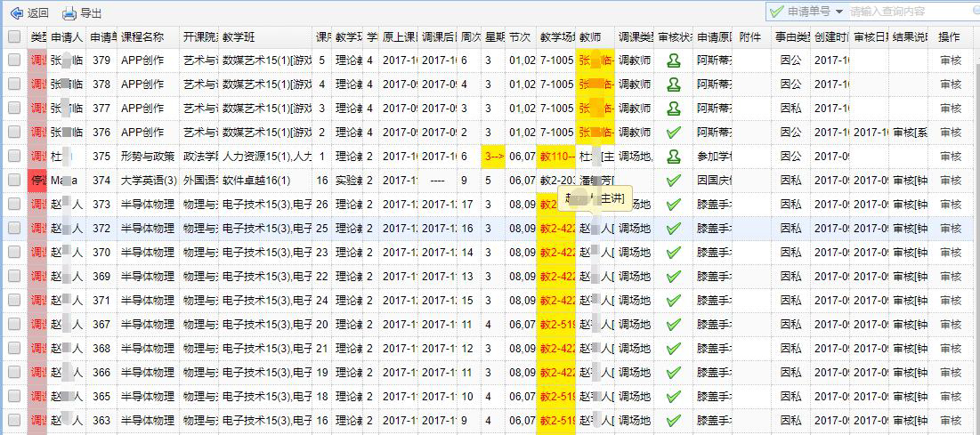Viewport: 980px width, 435px height.
Task: Sort by the 课程名称 column header
Action: point(147,37)
